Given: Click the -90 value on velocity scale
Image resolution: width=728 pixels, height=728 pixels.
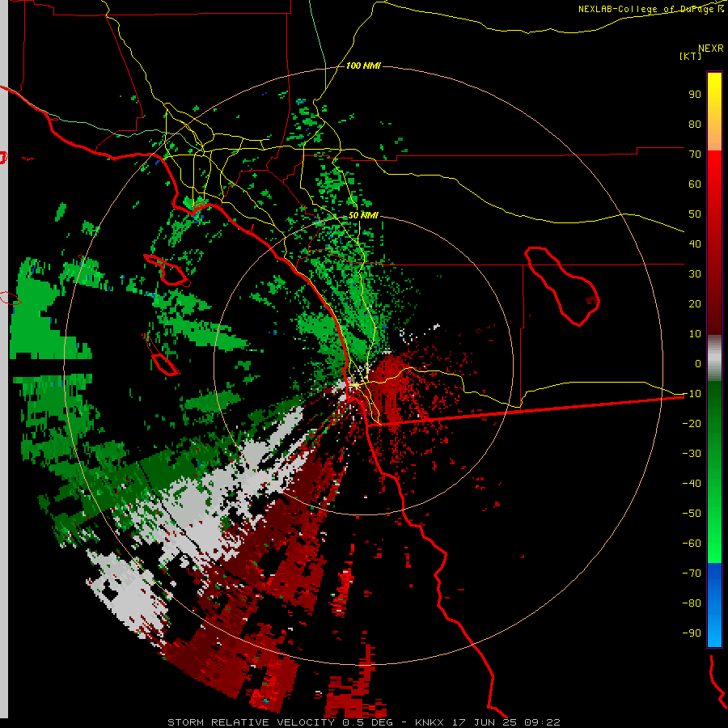Looking at the screenshot, I should point(692,633).
